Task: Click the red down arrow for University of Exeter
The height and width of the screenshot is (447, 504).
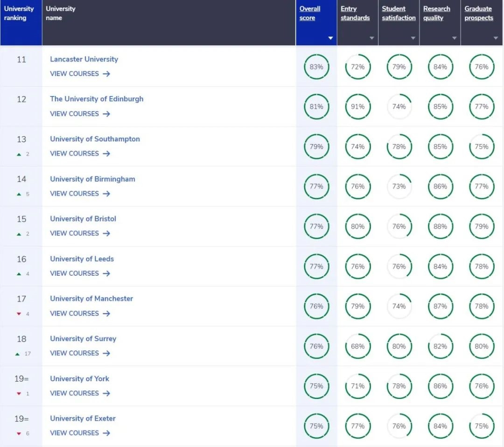Action: coord(19,433)
